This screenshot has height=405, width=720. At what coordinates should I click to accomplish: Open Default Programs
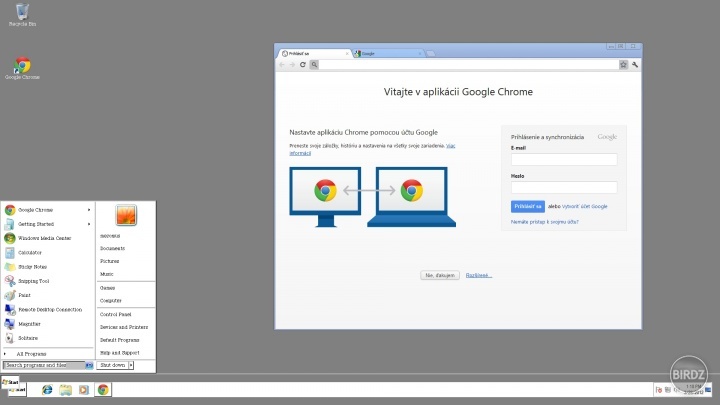119,340
